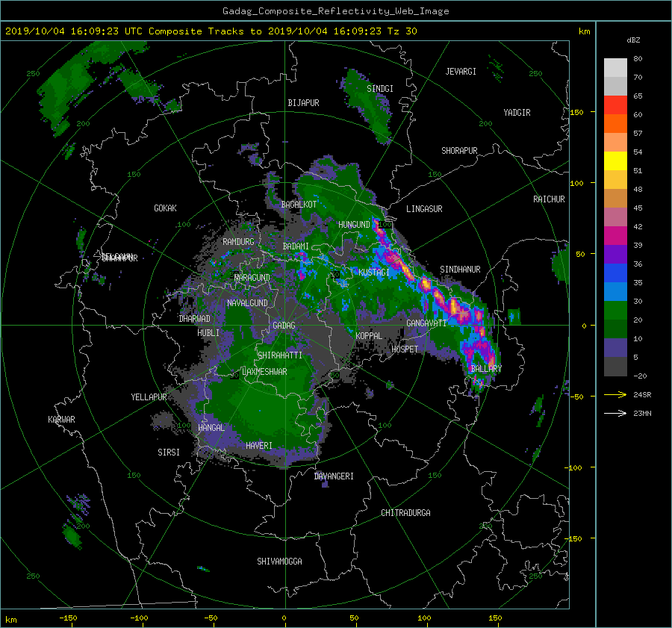Click the GOKAK city label
Viewport: 672px width, 628px height.
point(165,208)
